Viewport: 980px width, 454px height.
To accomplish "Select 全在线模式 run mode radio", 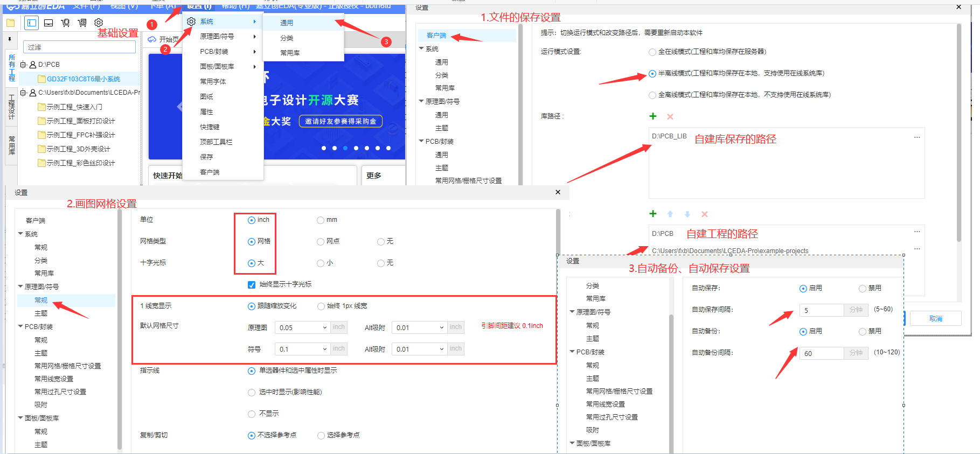I will click(x=652, y=52).
